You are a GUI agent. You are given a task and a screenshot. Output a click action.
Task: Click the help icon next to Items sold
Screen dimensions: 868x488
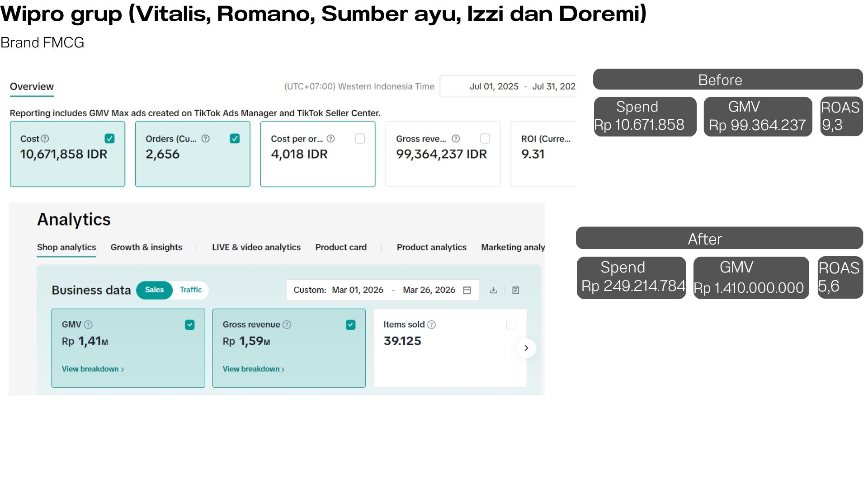431,324
